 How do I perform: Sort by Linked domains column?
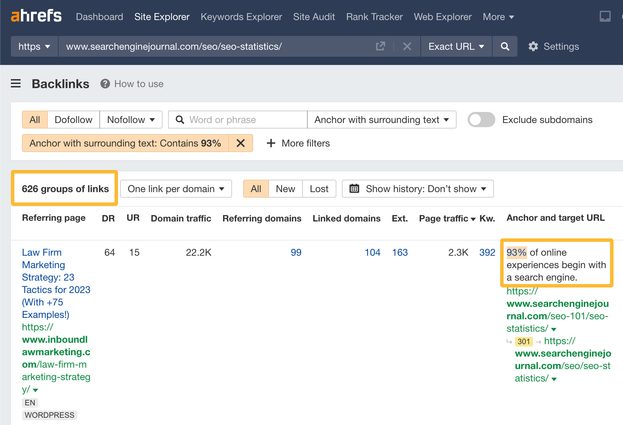346,218
